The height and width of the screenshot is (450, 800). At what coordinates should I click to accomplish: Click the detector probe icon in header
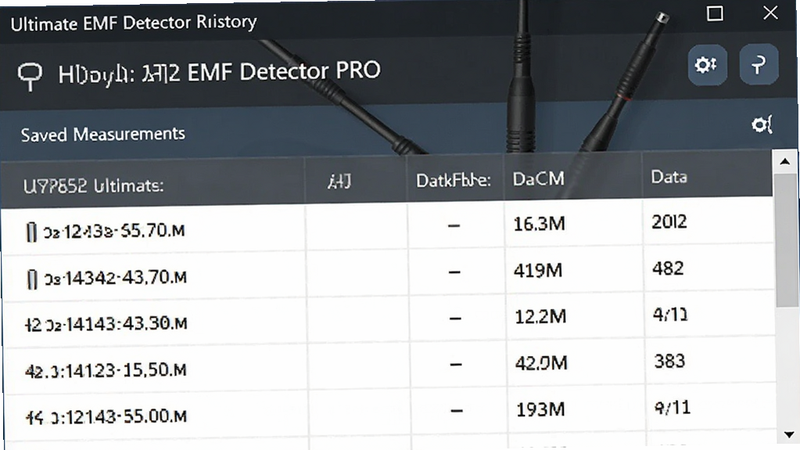tap(30, 76)
